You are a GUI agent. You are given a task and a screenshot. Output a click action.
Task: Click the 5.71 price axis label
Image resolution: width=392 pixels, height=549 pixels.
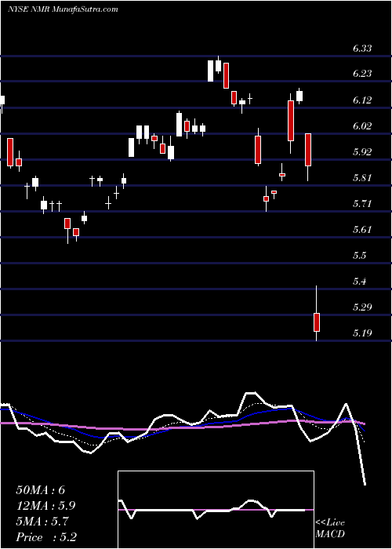362,204
